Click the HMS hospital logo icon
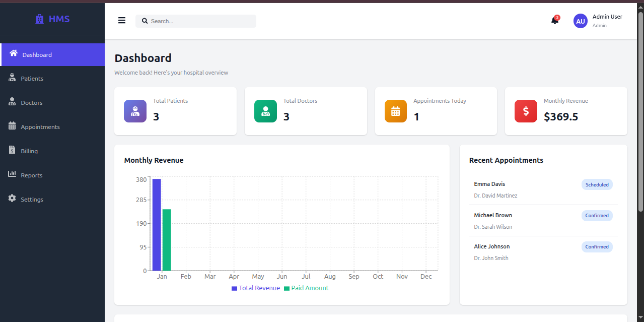 (x=40, y=19)
